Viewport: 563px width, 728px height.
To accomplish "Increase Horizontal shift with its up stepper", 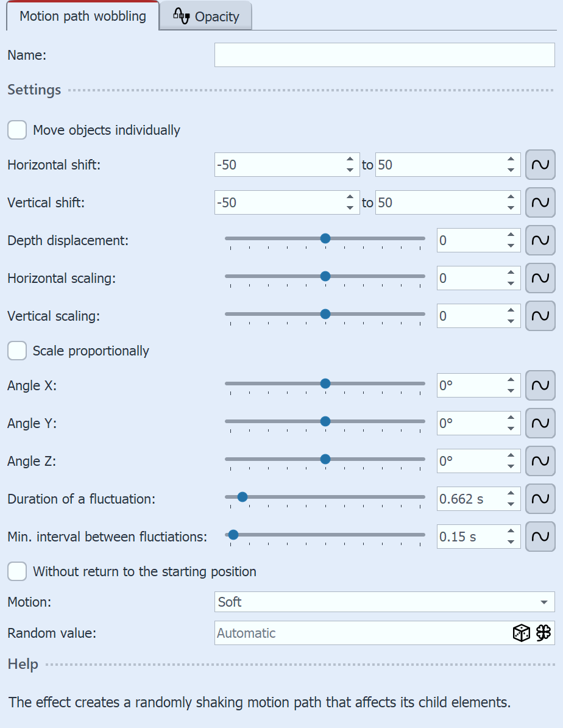I will point(349,161).
